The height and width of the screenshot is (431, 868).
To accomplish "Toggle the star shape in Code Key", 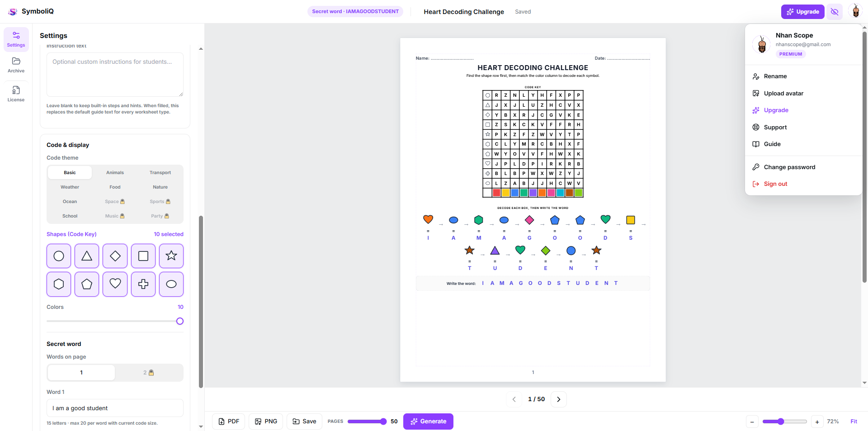I will tap(171, 256).
